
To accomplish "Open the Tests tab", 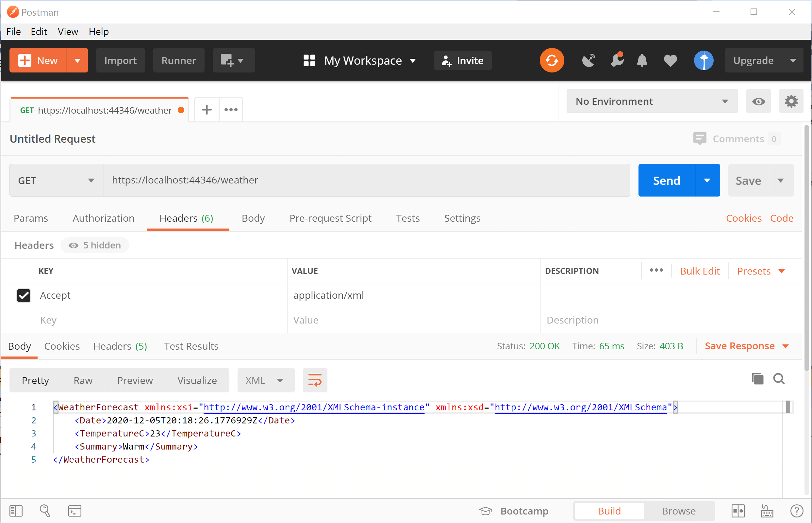I will tap(407, 218).
